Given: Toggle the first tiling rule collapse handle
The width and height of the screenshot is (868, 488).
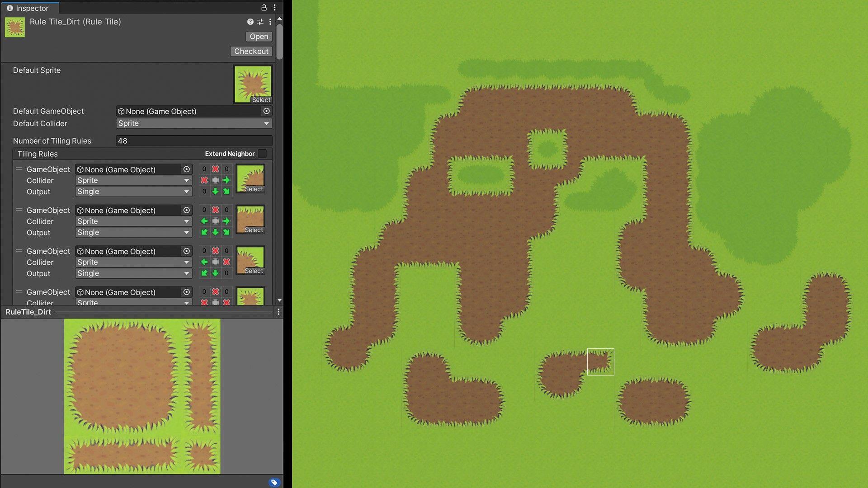Looking at the screenshot, I should 18,169.
